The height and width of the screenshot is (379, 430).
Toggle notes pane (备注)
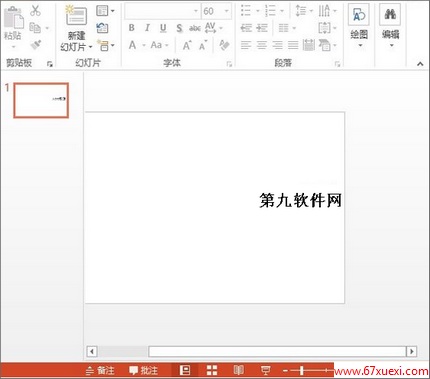100,370
